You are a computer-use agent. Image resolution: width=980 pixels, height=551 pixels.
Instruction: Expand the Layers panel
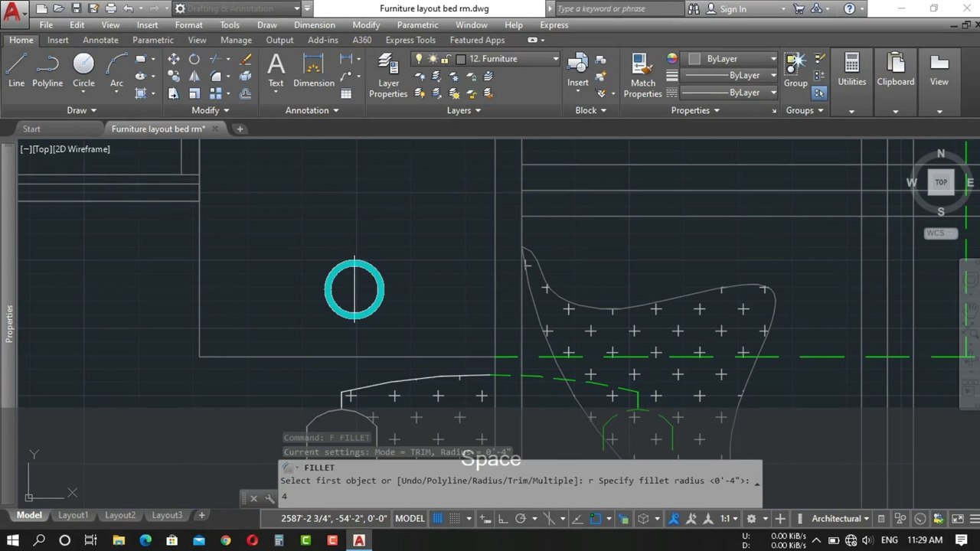tap(464, 110)
